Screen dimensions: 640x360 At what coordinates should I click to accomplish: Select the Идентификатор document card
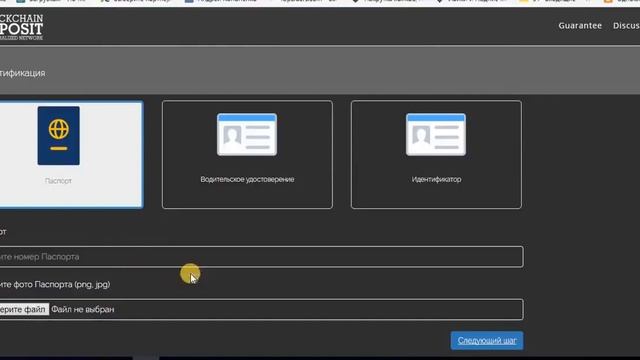point(436,155)
